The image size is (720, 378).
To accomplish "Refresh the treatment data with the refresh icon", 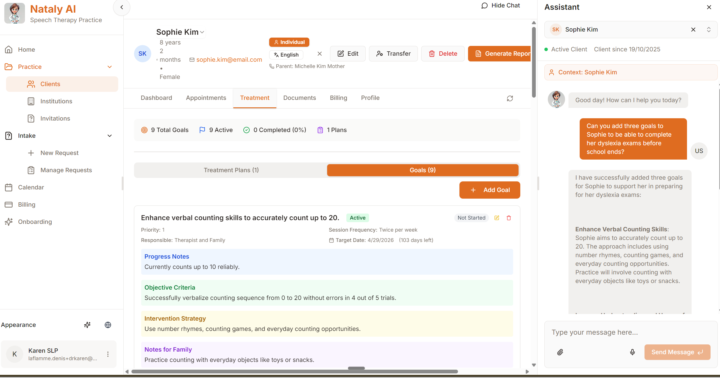I will tap(510, 98).
